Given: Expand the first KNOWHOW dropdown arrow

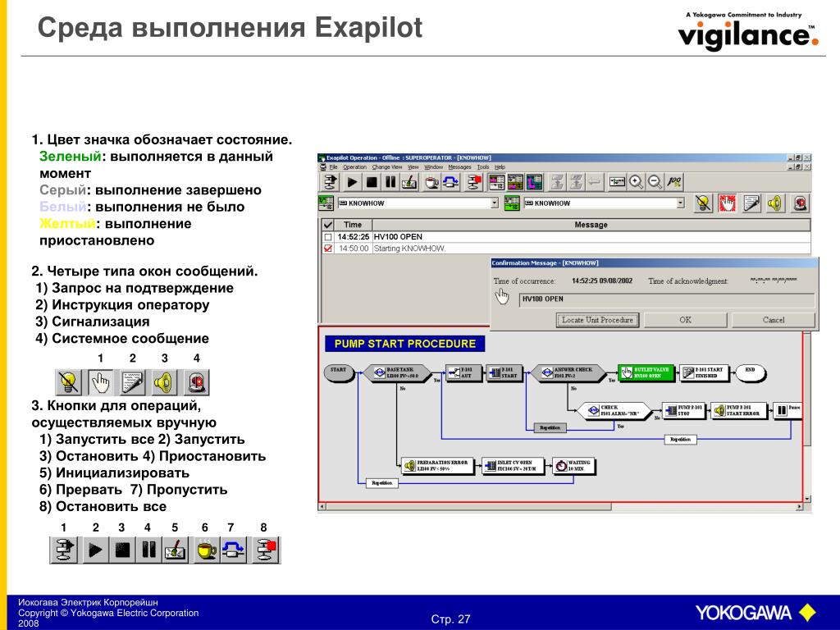Looking at the screenshot, I should point(495,203).
